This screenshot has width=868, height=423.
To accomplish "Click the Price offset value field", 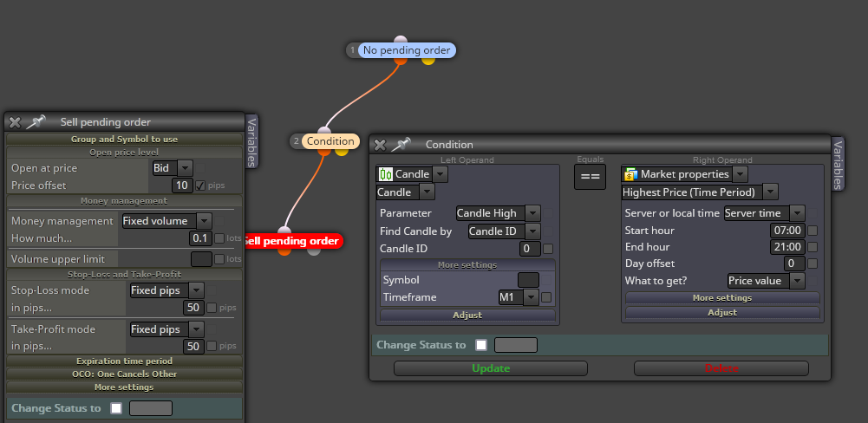I will tap(181, 185).
